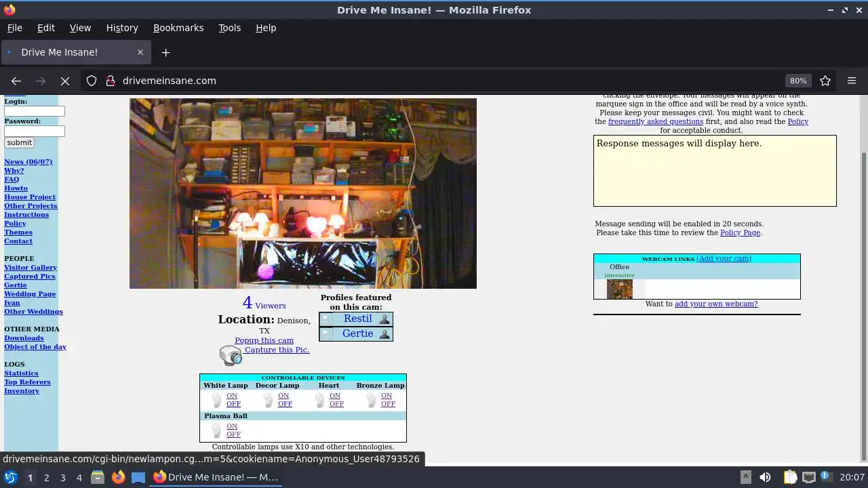Turn the White Lamp OFF

point(233,404)
